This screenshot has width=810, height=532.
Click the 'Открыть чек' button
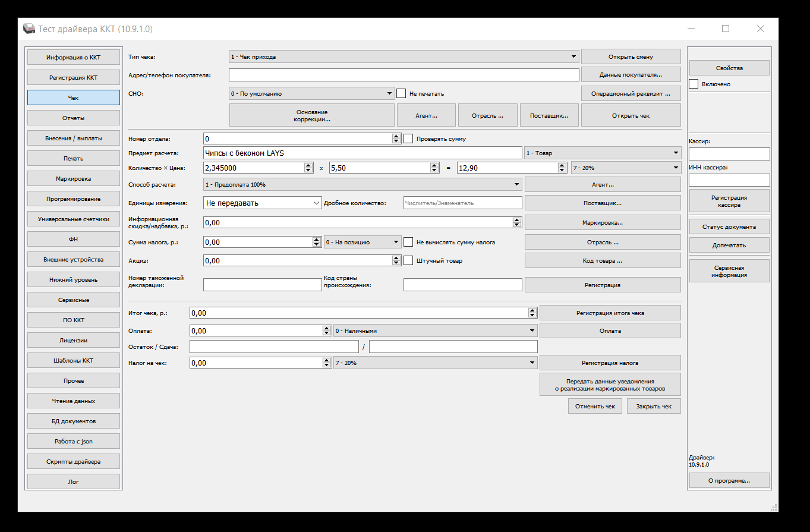click(631, 115)
